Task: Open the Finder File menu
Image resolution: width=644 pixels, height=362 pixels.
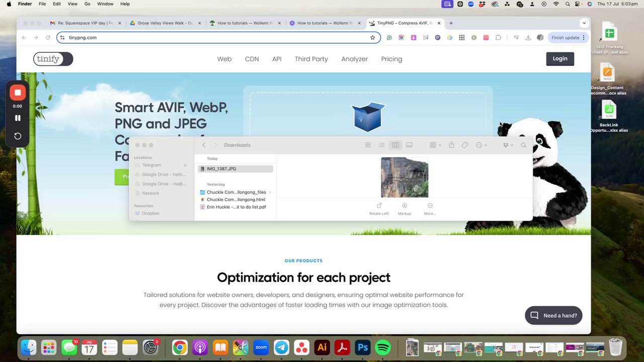Action: click(x=42, y=4)
